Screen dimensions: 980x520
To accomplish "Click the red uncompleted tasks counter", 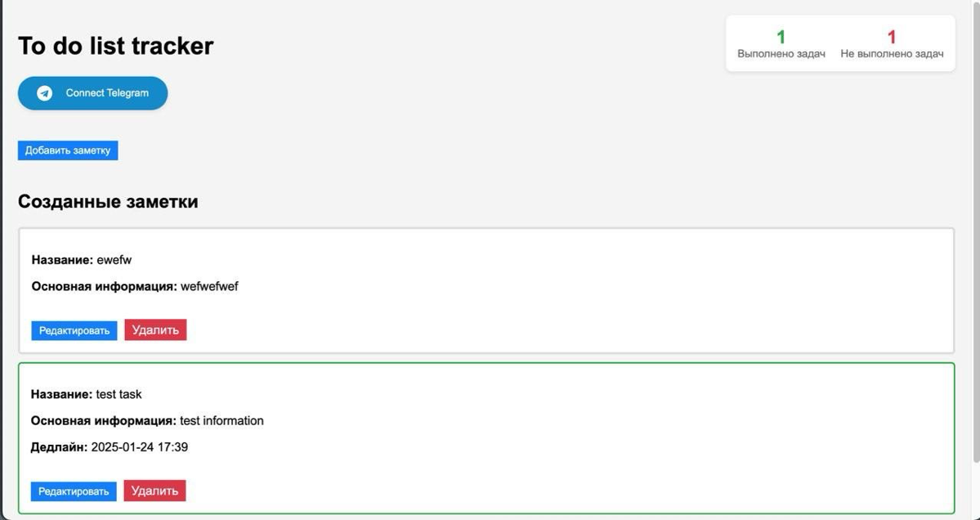I will tap(892, 37).
